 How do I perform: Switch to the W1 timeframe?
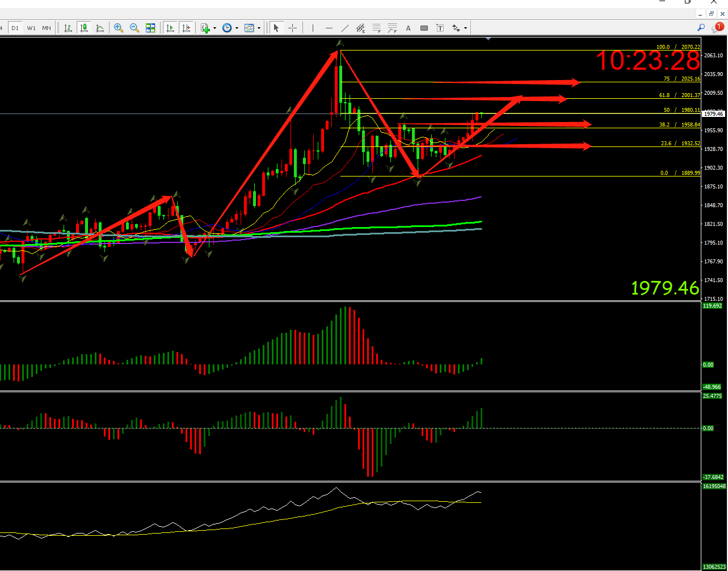coord(31,28)
